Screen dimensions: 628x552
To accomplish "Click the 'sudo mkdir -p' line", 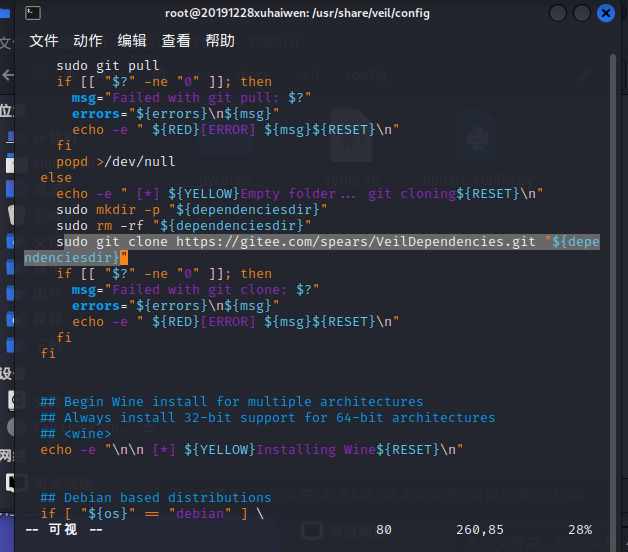I will click(x=192, y=210).
